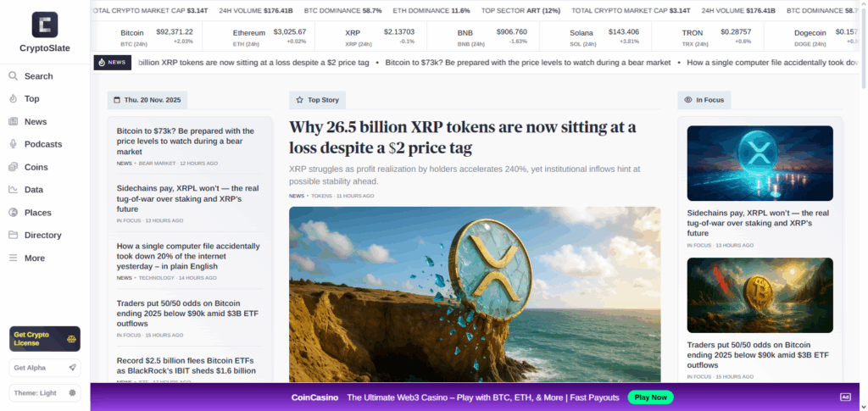Screen dimensions: 868x411
Task: Open the XRP coin cliff main image
Action: 475,294
